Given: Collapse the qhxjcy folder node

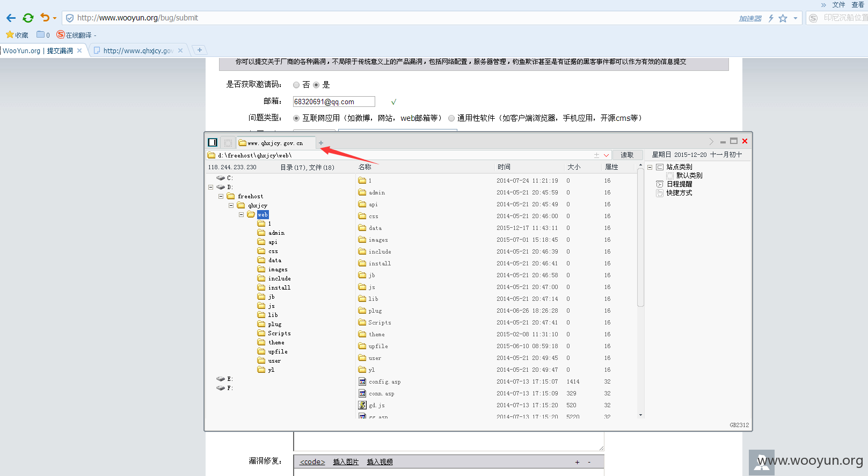Looking at the screenshot, I should coord(231,205).
